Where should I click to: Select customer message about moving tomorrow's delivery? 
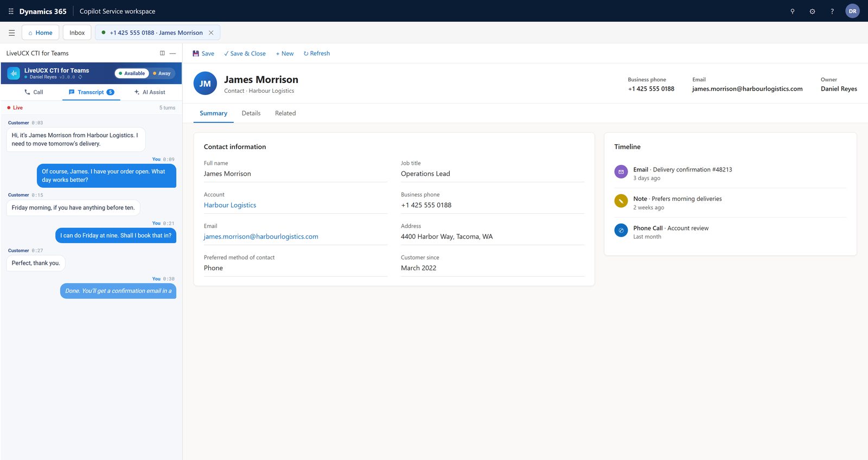76,139
